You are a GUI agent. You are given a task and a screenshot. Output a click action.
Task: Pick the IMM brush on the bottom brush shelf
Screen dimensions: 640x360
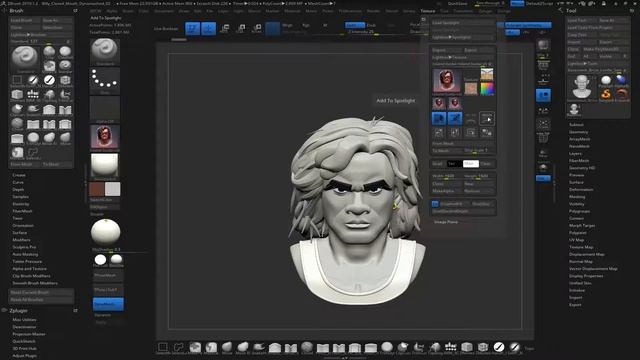click(451, 347)
